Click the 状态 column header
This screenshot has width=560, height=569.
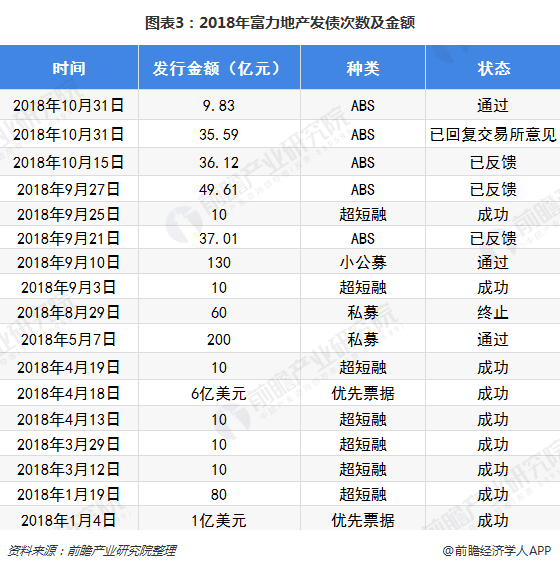coord(493,68)
